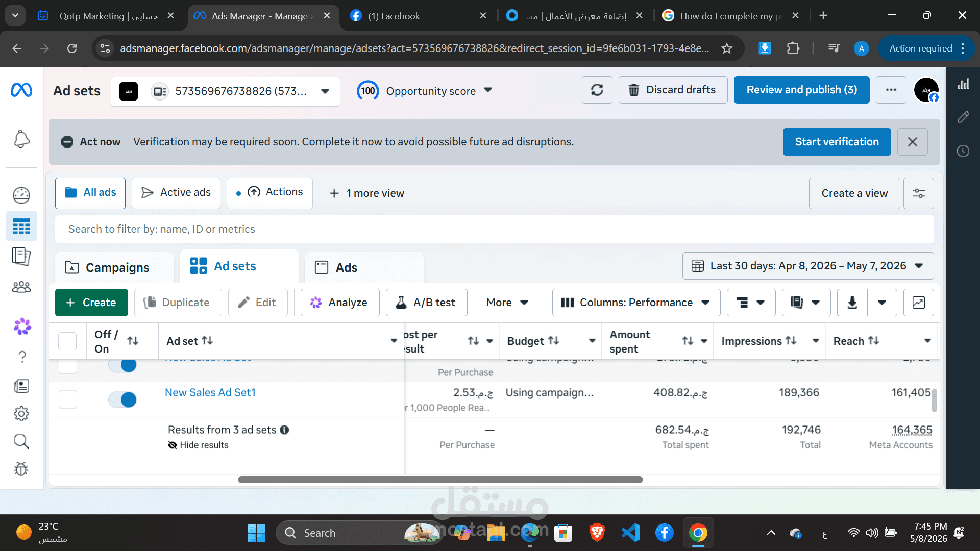This screenshot has width=980, height=551.
Task: Export table data with download icon
Action: coord(852,303)
